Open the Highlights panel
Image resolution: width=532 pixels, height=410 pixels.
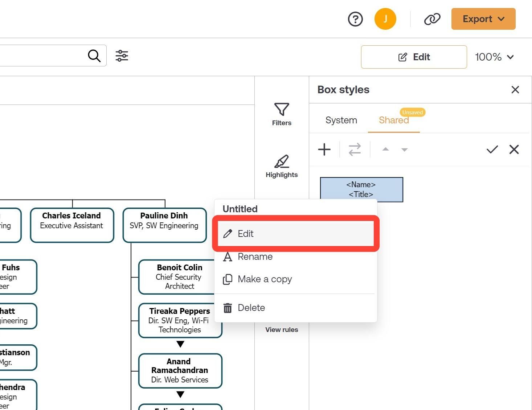click(282, 166)
